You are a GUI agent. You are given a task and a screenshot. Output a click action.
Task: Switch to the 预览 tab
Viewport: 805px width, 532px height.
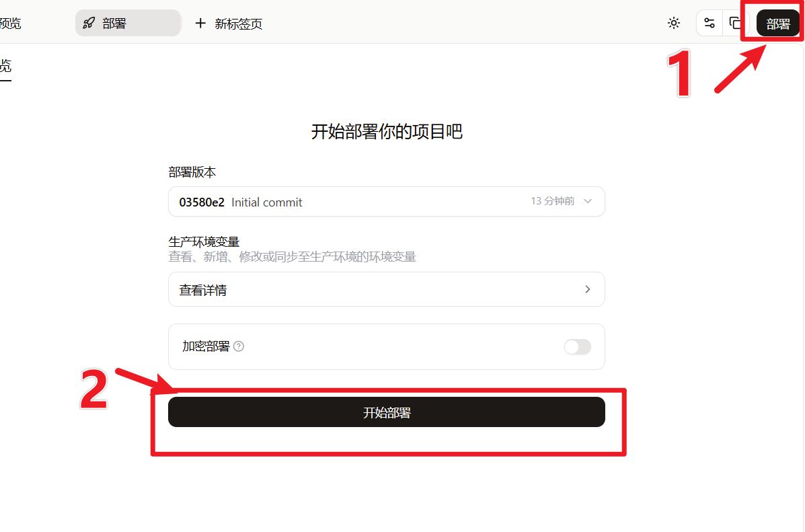[x=10, y=24]
